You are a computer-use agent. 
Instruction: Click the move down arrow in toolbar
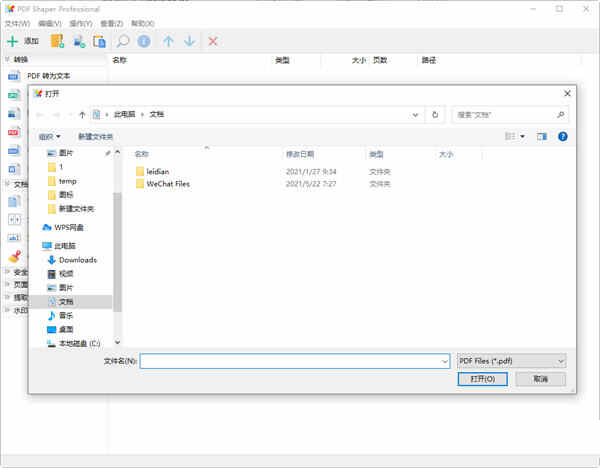(189, 41)
